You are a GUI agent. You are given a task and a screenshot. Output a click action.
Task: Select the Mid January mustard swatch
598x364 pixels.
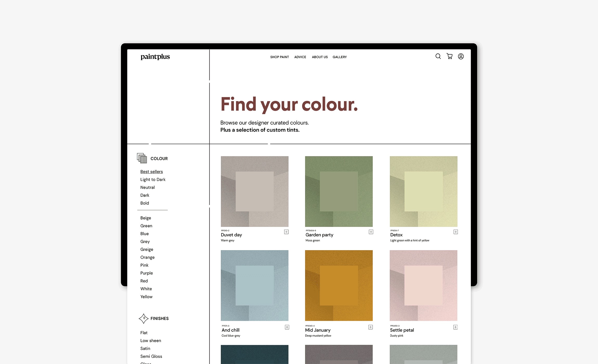tap(339, 285)
